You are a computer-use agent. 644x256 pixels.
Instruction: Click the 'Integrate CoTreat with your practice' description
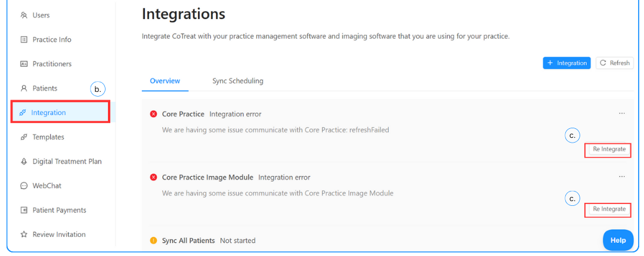pyautogui.click(x=326, y=36)
